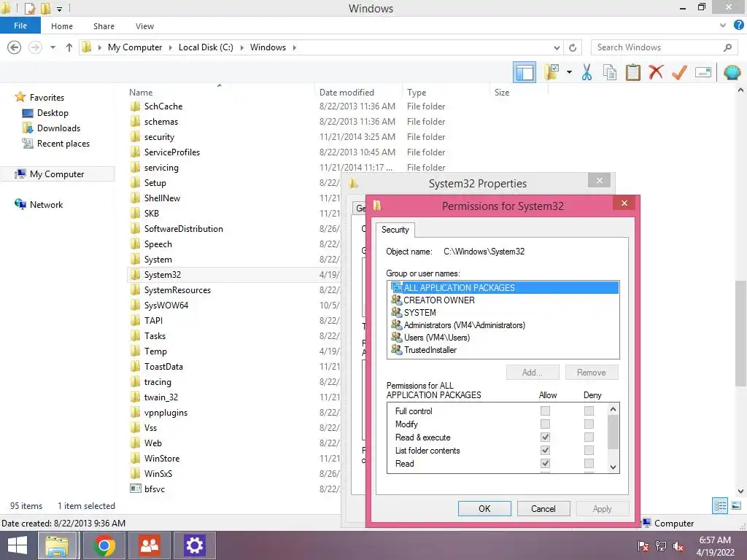The width and height of the screenshot is (747, 560).
Task: Open File Explorer from the taskbar
Action: (57, 545)
